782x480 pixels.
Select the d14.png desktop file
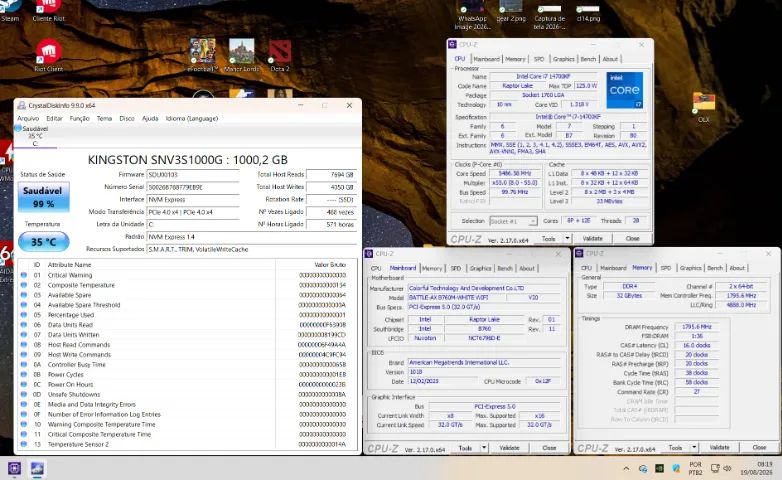click(588, 12)
